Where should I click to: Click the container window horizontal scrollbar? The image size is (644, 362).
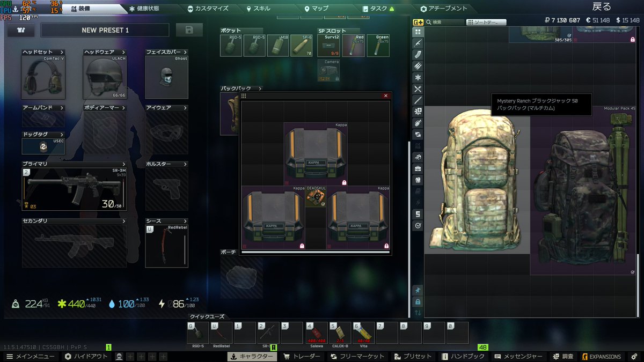click(x=315, y=251)
